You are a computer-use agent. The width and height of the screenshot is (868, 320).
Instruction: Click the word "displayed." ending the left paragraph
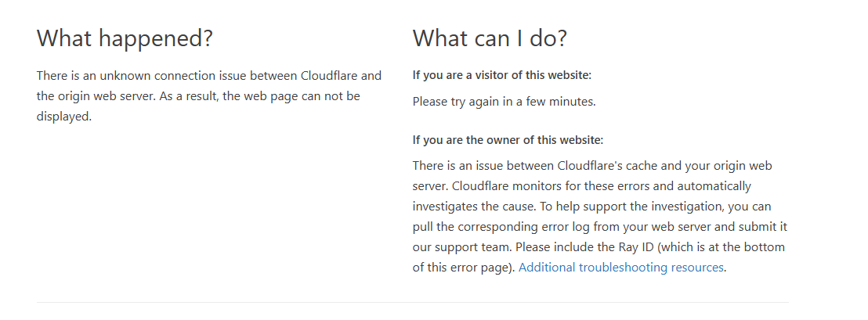[64, 117]
